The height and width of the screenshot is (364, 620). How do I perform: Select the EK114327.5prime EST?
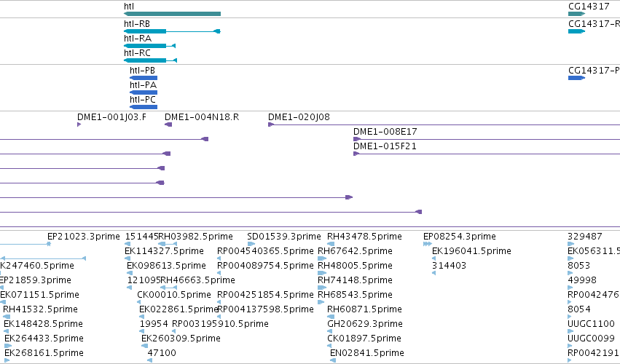click(127, 259)
